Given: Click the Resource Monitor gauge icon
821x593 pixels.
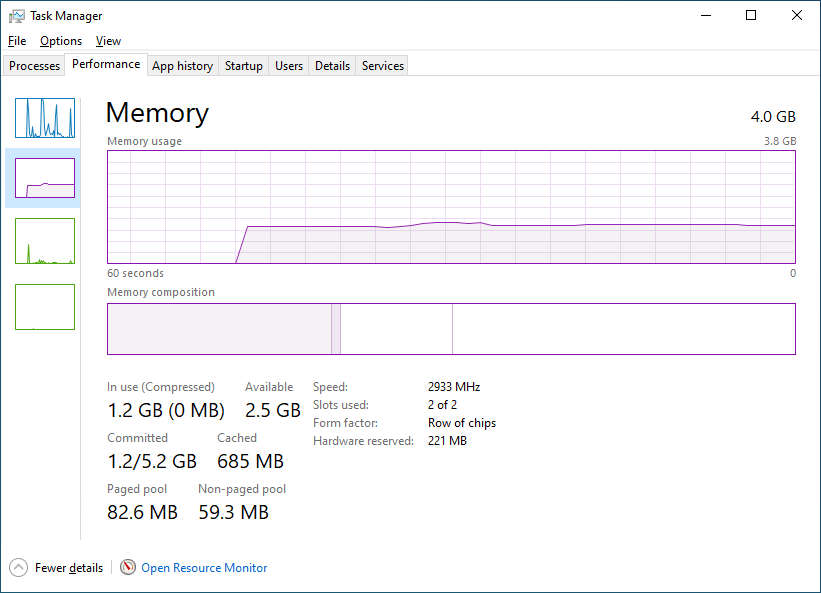Looking at the screenshot, I should click(x=128, y=567).
